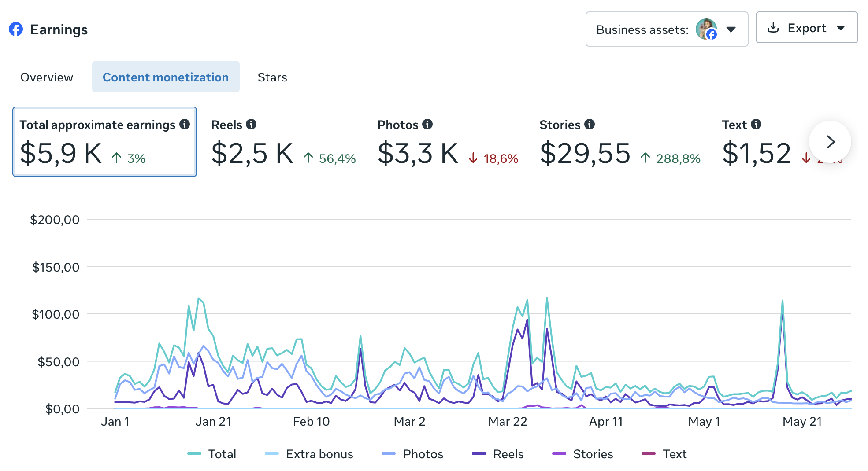
Task: Click the download icon in Export button
Action: (x=773, y=28)
